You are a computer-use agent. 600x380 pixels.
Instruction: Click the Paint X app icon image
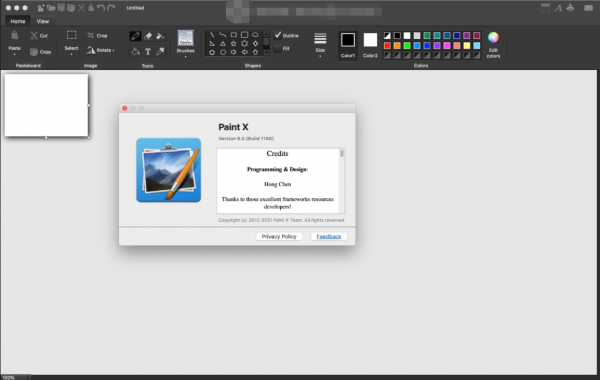tap(168, 170)
